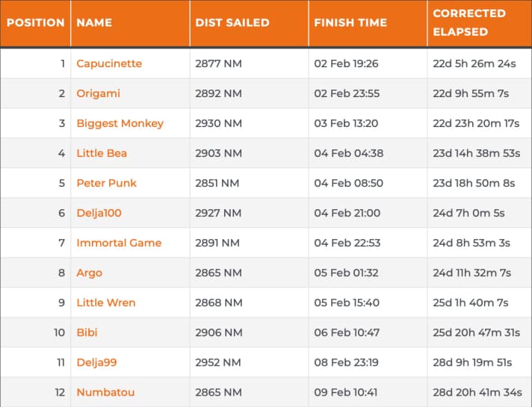Open the Capucinette boat link

109,63
